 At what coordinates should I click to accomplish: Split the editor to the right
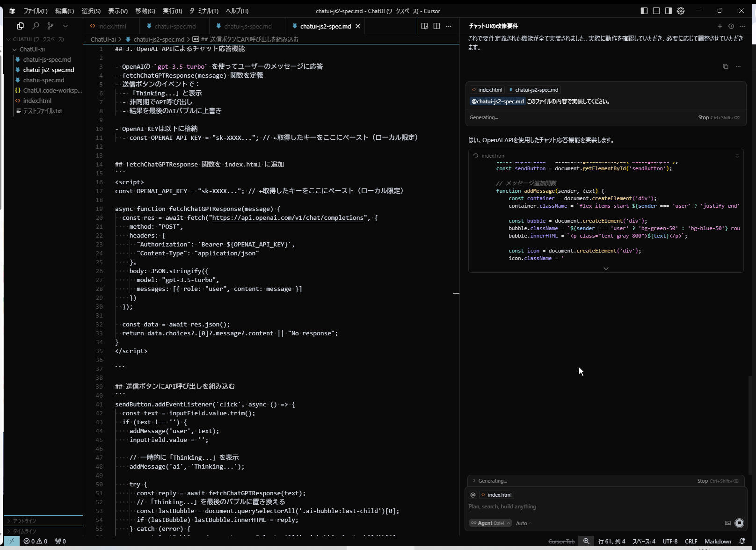click(436, 26)
